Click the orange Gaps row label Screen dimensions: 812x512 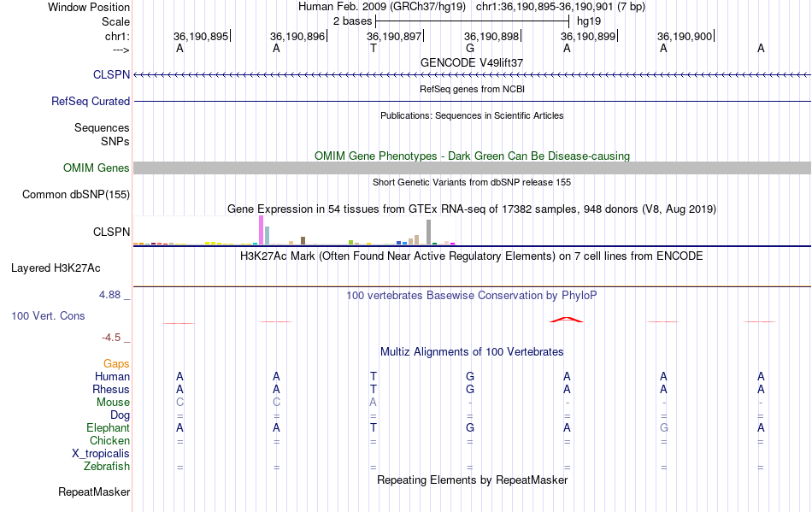116,364
